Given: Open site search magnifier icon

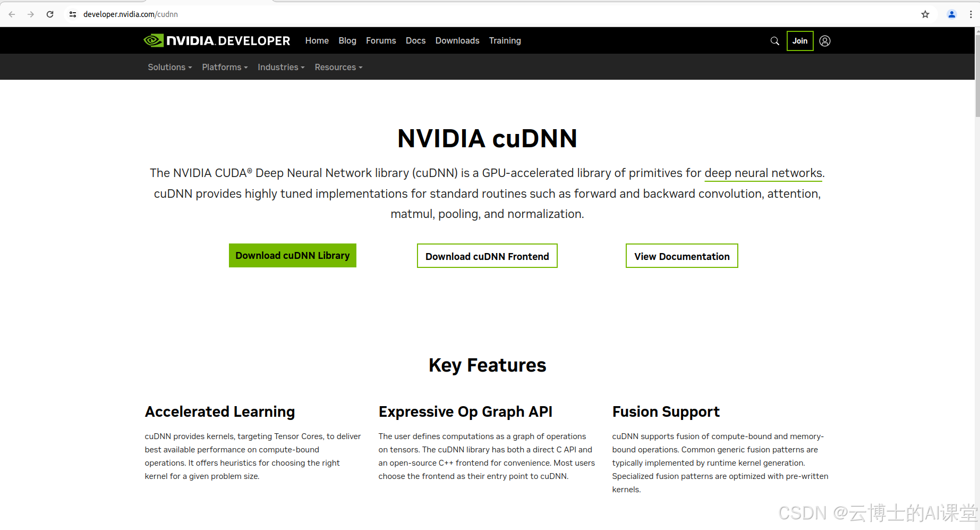Looking at the screenshot, I should 775,41.
